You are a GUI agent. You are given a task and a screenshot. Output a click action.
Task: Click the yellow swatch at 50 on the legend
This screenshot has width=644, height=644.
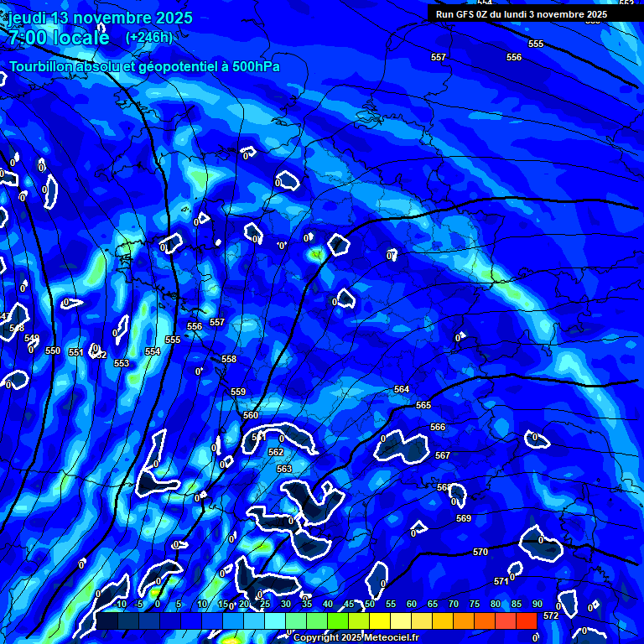pyautogui.click(x=379, y=621)
